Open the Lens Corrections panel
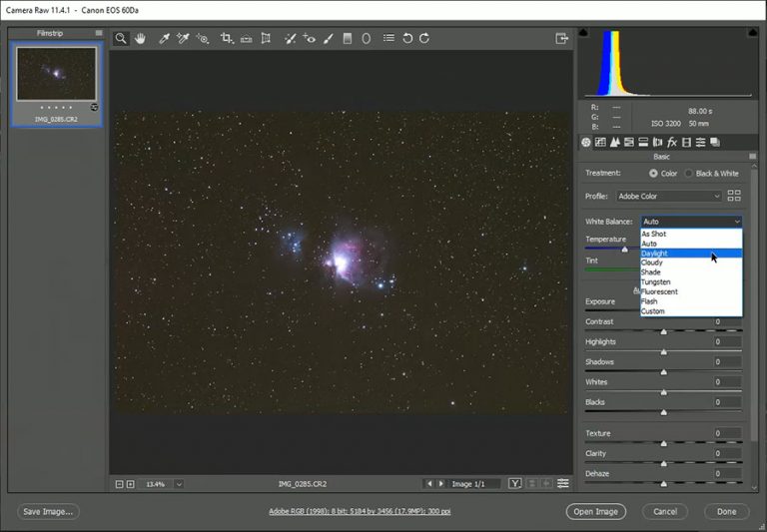The height and width of the screenshot is (532, 767). [657, 143]
